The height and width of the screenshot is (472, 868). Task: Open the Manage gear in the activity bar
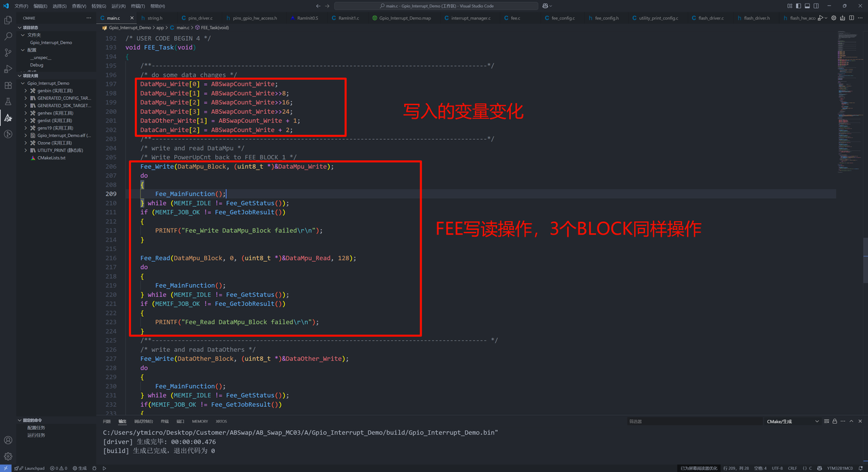8,456
